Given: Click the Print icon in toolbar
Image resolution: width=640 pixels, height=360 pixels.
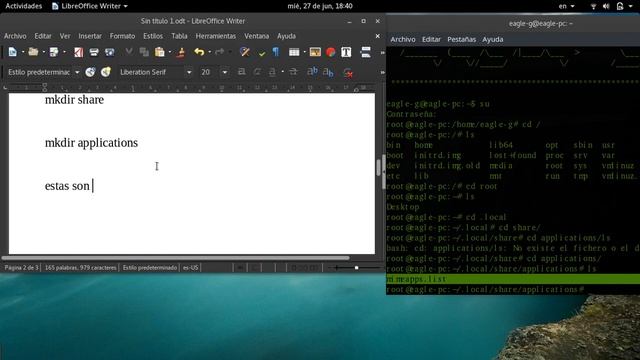Looking at the screenshot, I should tap(94, 52).
